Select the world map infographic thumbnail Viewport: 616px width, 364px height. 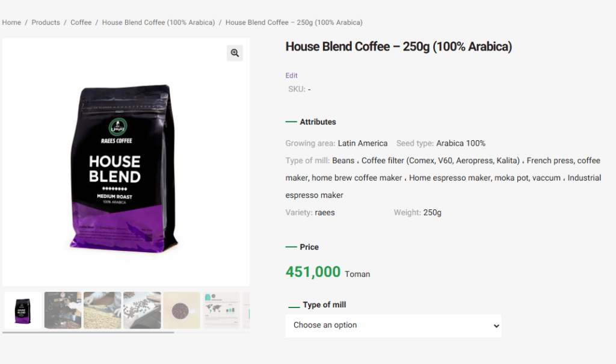coord(221,310)
